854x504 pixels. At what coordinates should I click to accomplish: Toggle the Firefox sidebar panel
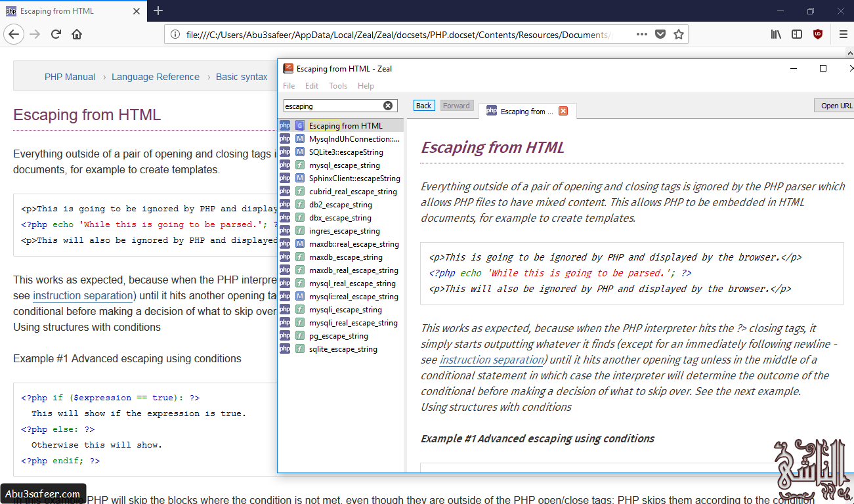796,33
